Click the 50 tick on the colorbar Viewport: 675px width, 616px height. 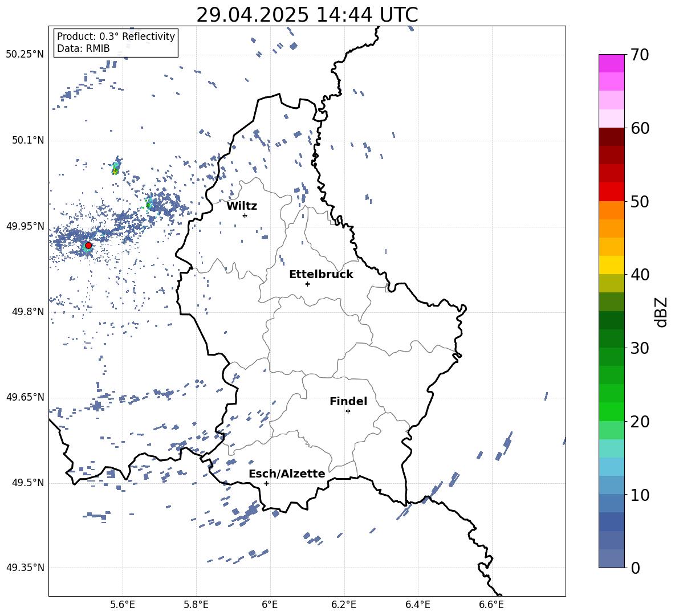click(x=640, y=201)
